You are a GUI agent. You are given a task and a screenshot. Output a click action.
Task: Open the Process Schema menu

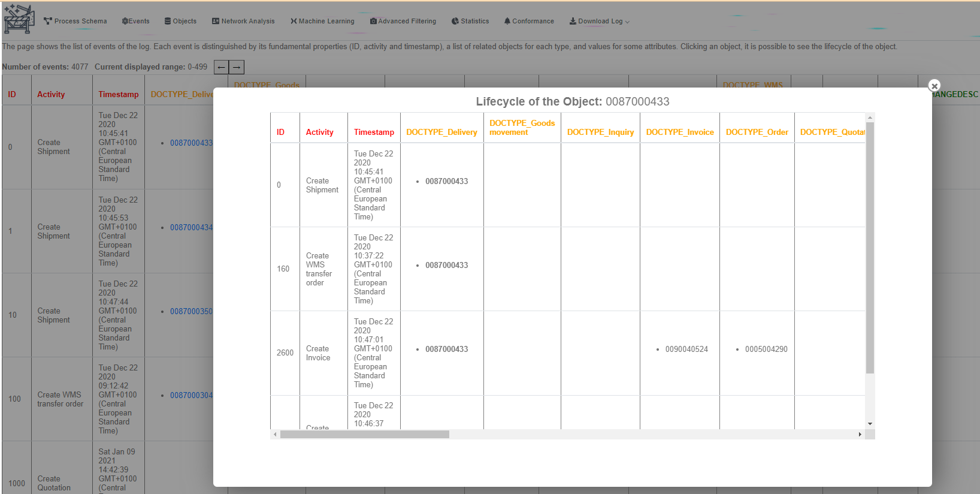(x=75, y=21)
